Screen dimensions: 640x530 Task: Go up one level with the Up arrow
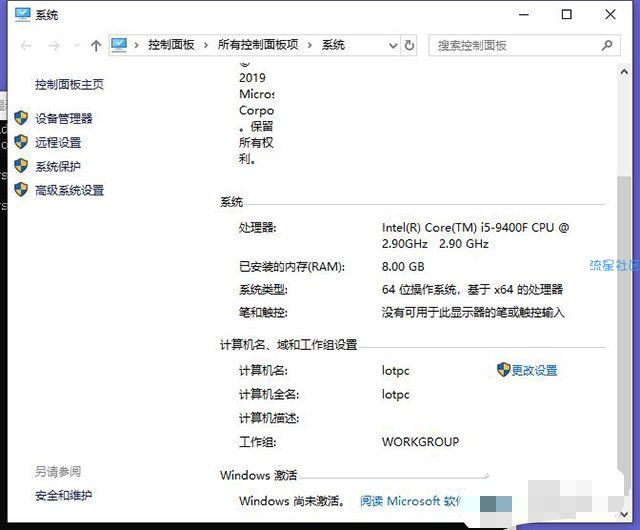96,46
